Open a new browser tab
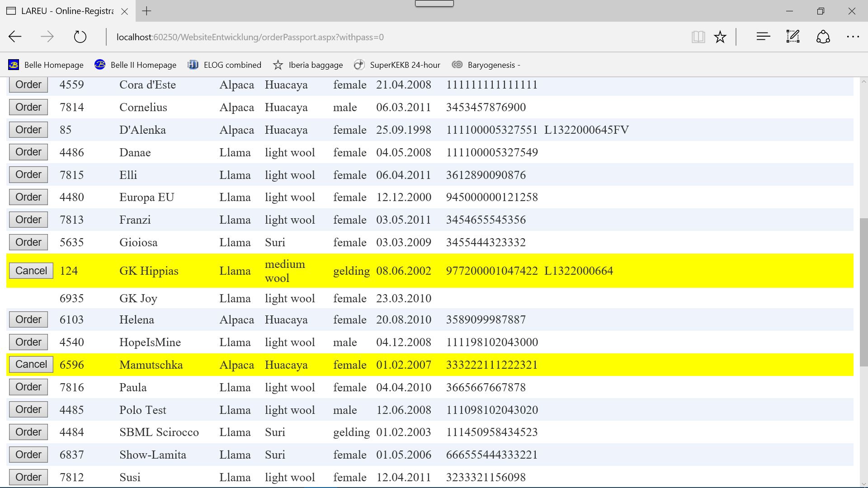Viewport: 868px width, 488px height. click(x=146, y=11)
